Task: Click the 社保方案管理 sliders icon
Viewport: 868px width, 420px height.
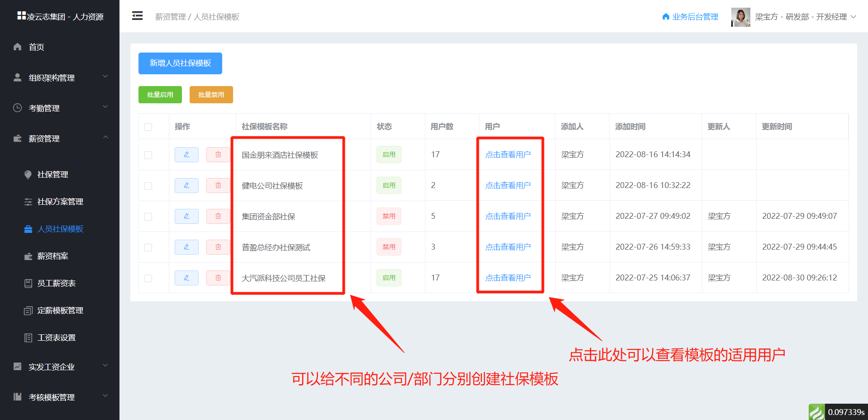Action: click(28, 202)
